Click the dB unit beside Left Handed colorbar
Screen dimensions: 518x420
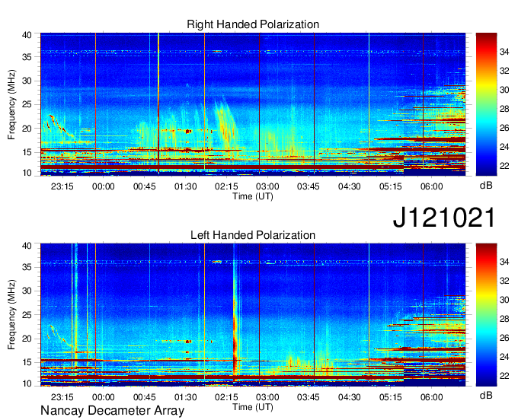[486, 395]
